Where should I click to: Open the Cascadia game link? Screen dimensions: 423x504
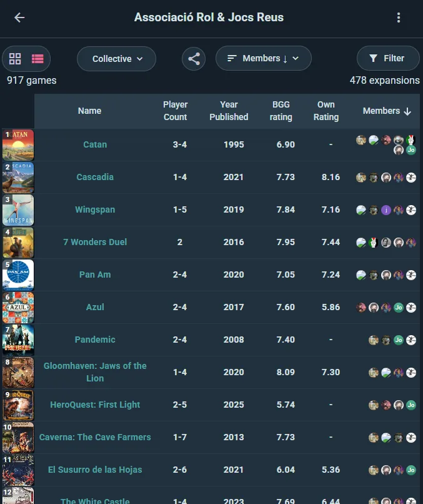95,177
